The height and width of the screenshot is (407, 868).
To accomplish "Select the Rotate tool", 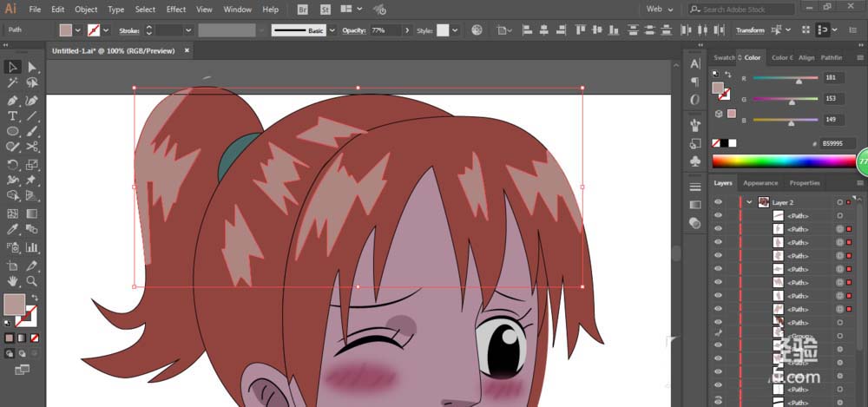I will (12, 165).
